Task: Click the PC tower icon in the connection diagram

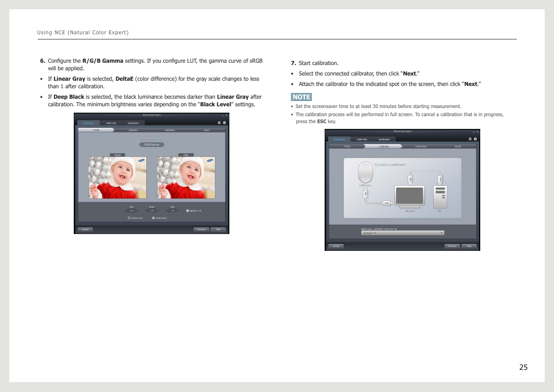Action: pos(440,197)
